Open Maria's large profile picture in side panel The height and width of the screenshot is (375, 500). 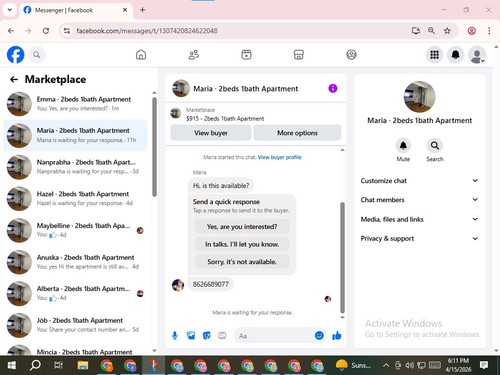point(419,97)
